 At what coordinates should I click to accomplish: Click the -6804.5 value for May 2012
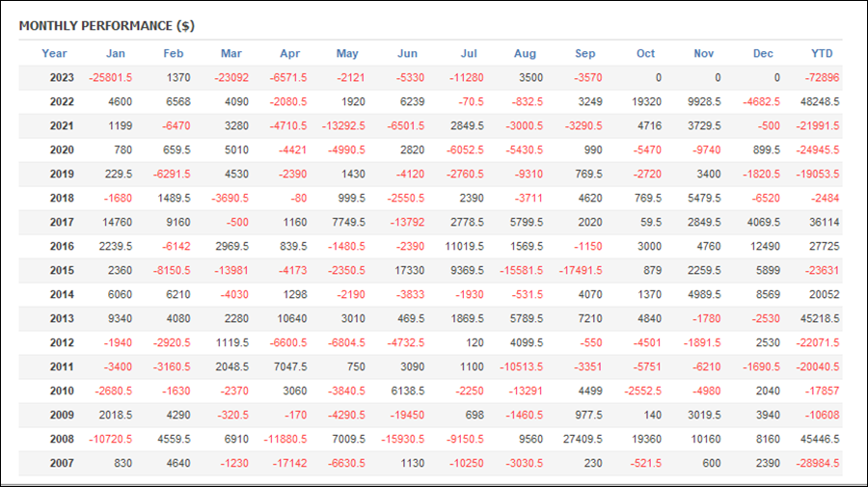click(x=346, y=342)
